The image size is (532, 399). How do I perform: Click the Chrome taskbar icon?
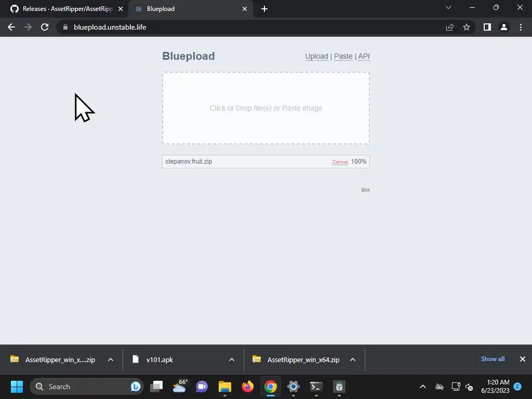pos(270,387)
